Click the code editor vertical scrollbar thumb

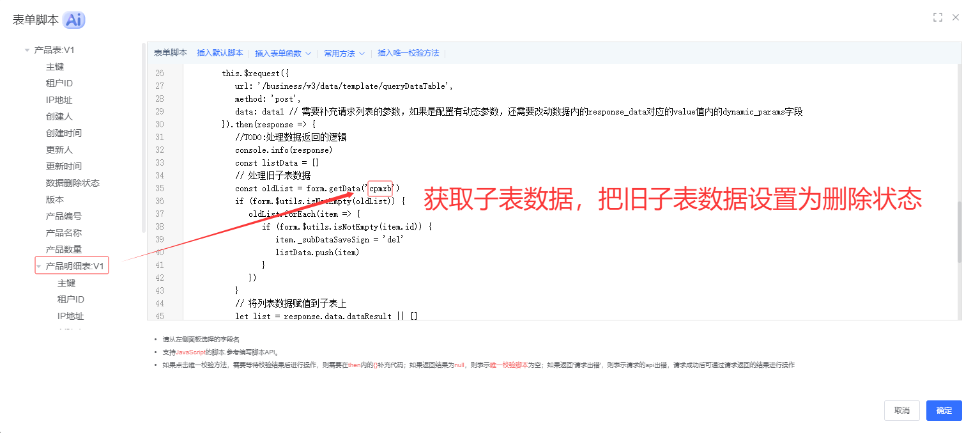959,232
